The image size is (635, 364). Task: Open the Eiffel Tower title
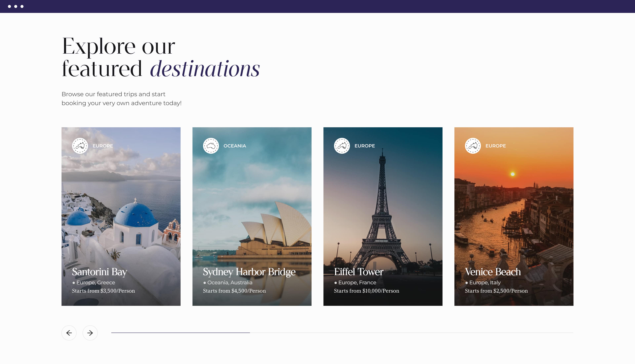359,272
